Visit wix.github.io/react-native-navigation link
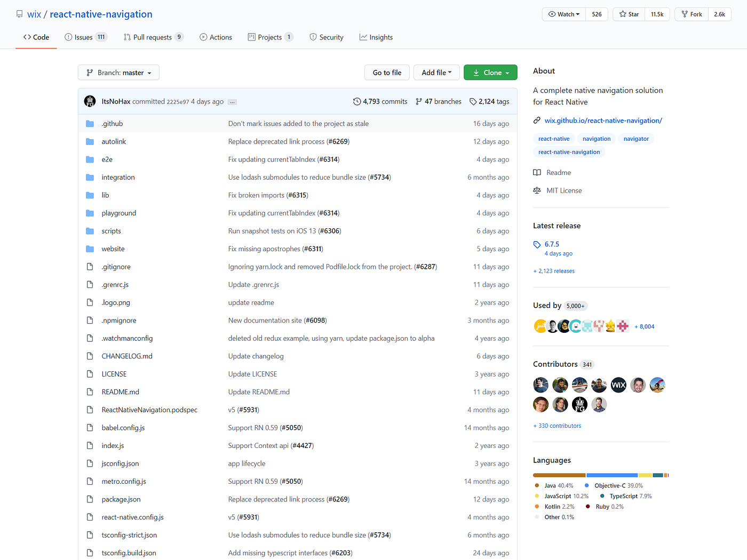 603,120
